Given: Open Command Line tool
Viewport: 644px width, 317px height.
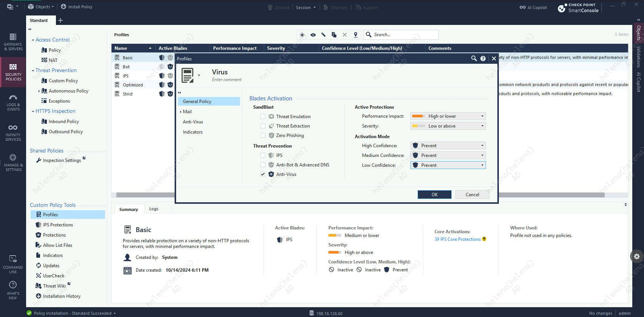Looking at the screenshot, I should [x=13, y=264].
